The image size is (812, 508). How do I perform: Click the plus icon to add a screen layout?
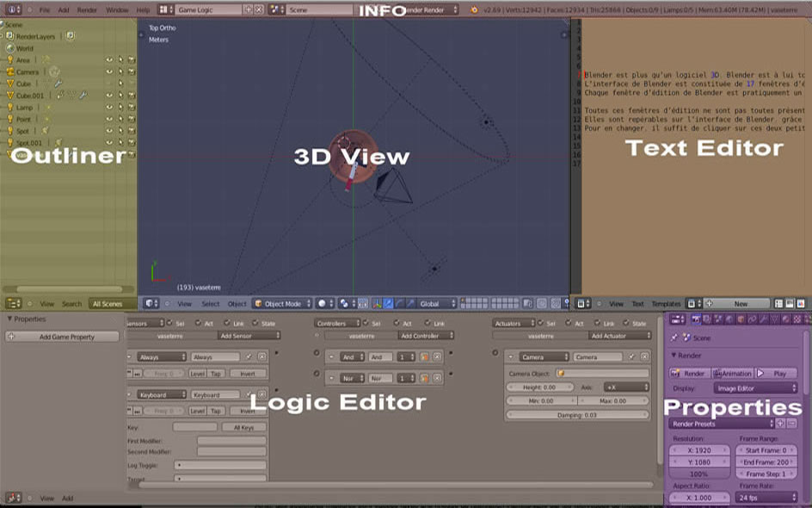coord(248,9)
